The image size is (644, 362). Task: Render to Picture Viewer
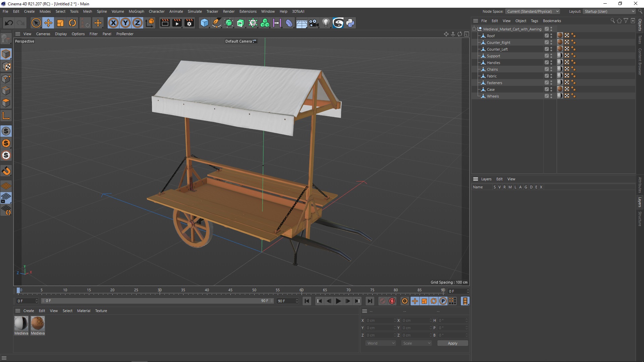177,23
